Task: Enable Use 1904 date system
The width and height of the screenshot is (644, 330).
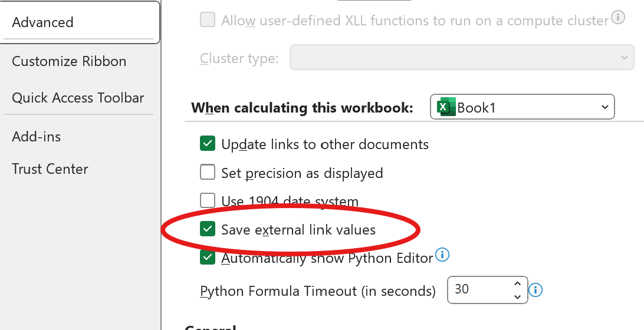Action: click(x=208, y=200)
